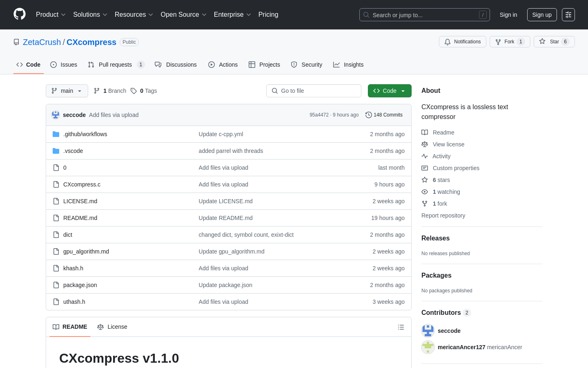Click View license in About
This screenshot has height=368, width=588.
click(443, 144)
